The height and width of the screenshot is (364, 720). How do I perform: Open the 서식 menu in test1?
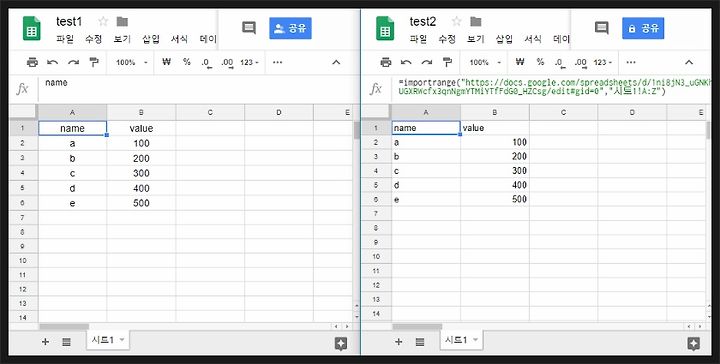pyautogui.click(x=179, y=39)
